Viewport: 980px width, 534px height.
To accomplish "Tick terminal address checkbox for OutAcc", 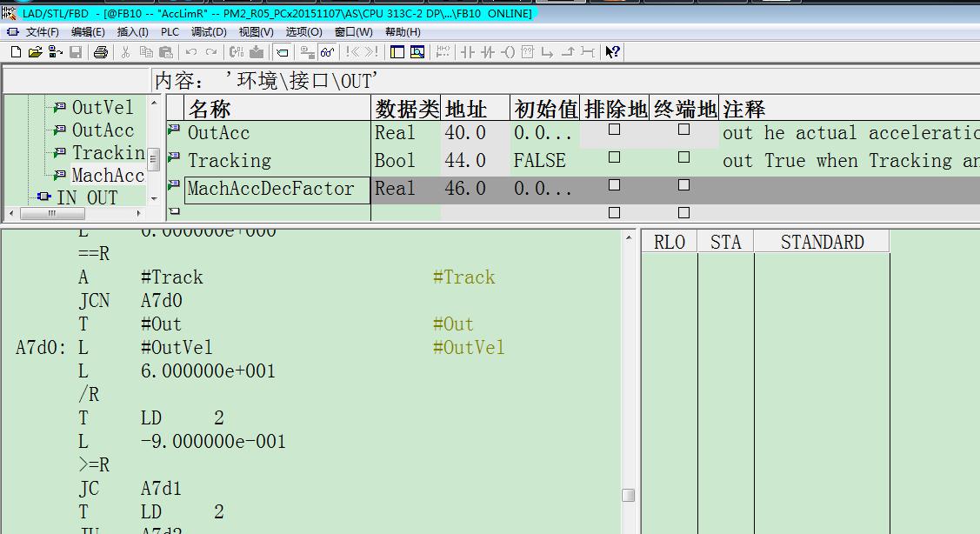I will (x=683, y=130).
